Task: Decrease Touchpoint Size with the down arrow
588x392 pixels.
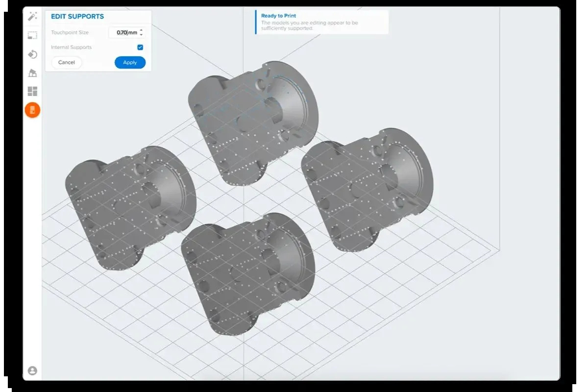Action: (141, 35)
